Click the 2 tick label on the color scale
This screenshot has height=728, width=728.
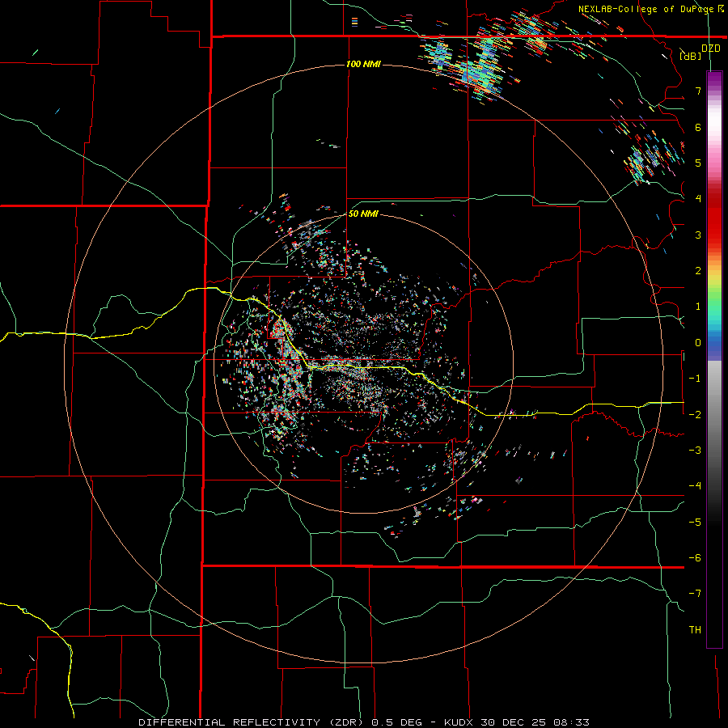698,271
